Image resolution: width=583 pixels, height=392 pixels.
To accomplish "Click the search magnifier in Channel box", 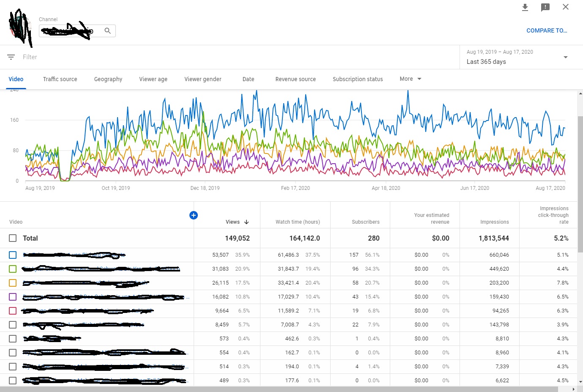I will (x=108, y=31).
